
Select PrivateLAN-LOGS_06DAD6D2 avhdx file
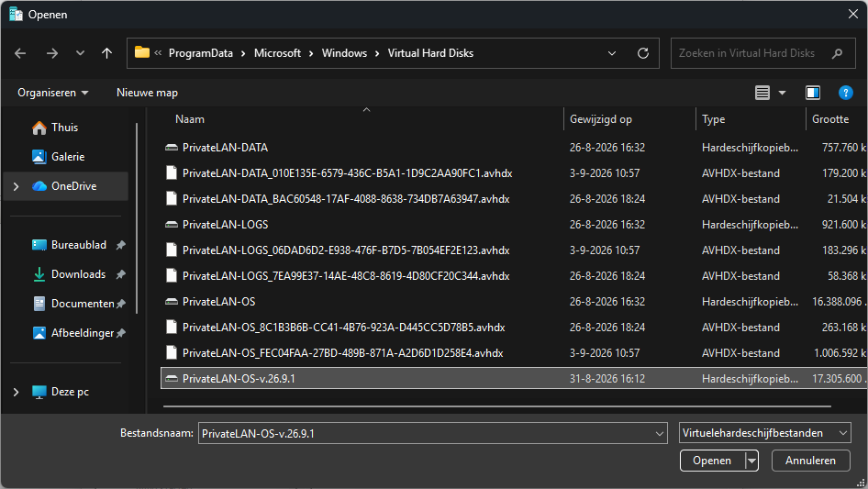[x=514, y=250]
